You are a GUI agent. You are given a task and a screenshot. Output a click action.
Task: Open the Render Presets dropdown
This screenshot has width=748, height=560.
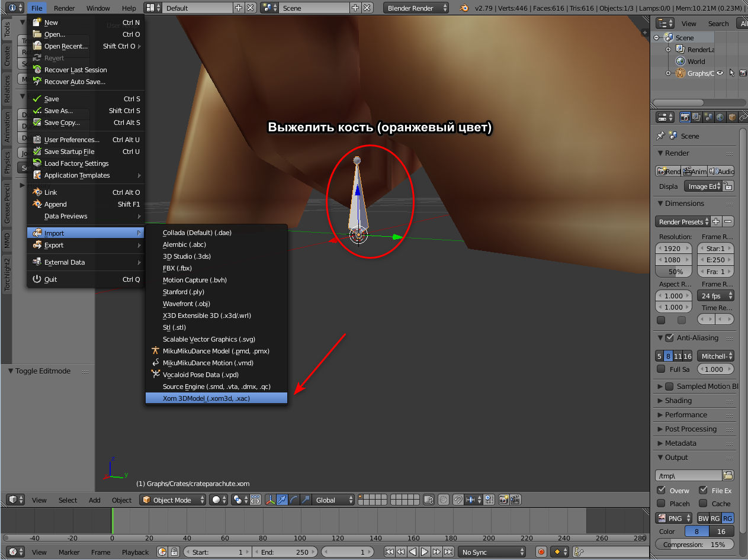(x=682, y=221)
